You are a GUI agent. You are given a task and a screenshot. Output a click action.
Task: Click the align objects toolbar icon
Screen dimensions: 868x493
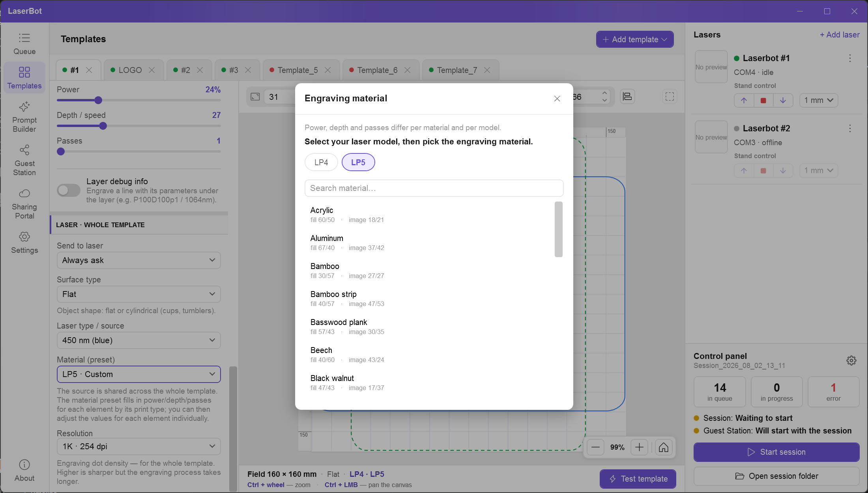click(x=627, y=97)
